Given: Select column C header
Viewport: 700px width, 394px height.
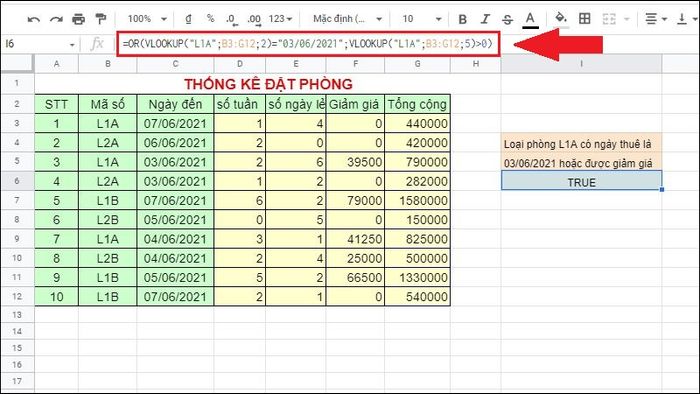Looking at the screenshot, I should point(175,64).
